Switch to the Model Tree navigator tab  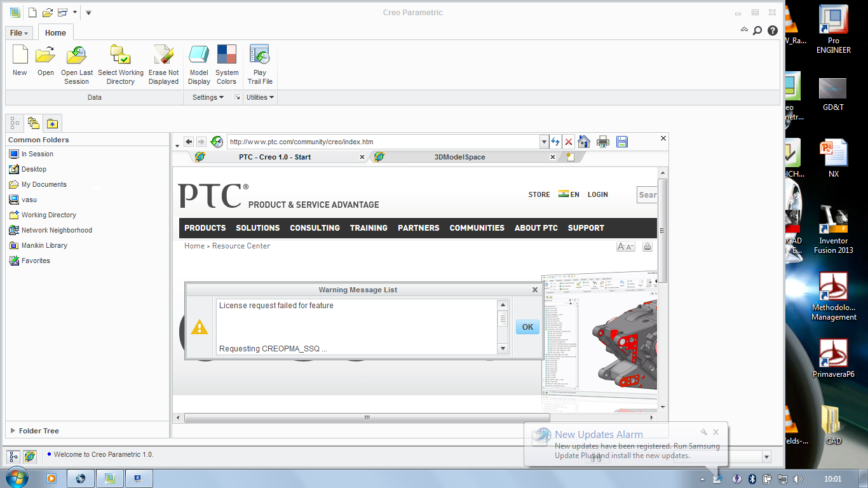[x=15, y=123]
